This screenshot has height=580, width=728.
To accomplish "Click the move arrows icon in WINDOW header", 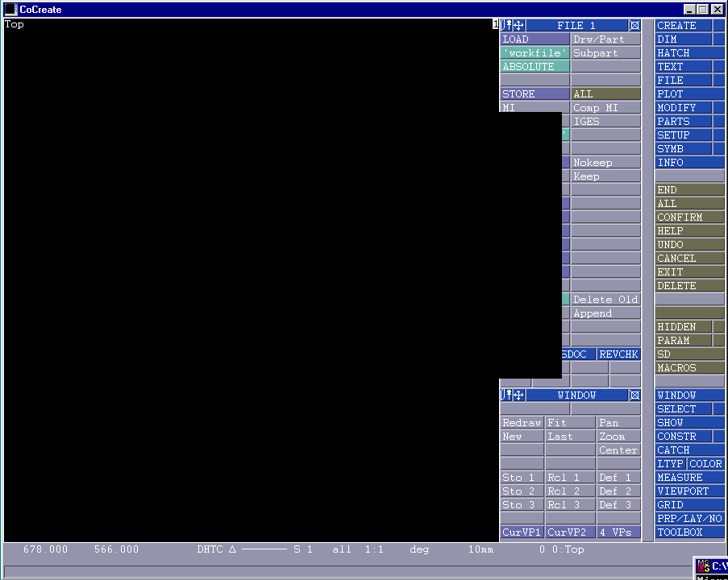I will click(518, 396).
